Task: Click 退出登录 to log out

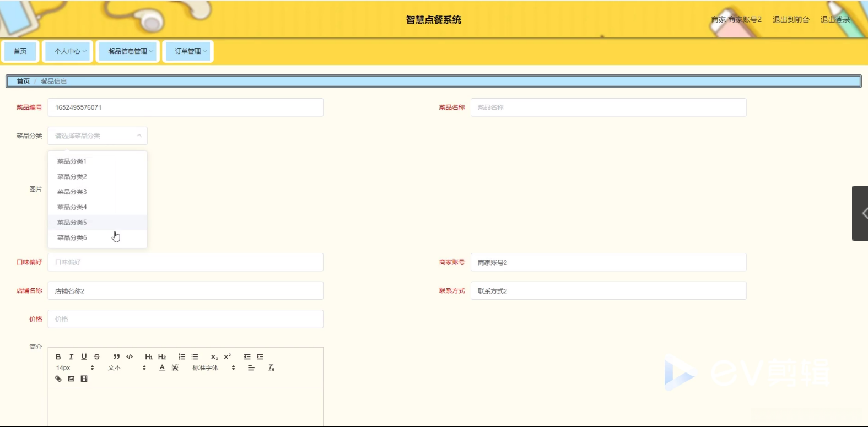Action: [835, 19]
